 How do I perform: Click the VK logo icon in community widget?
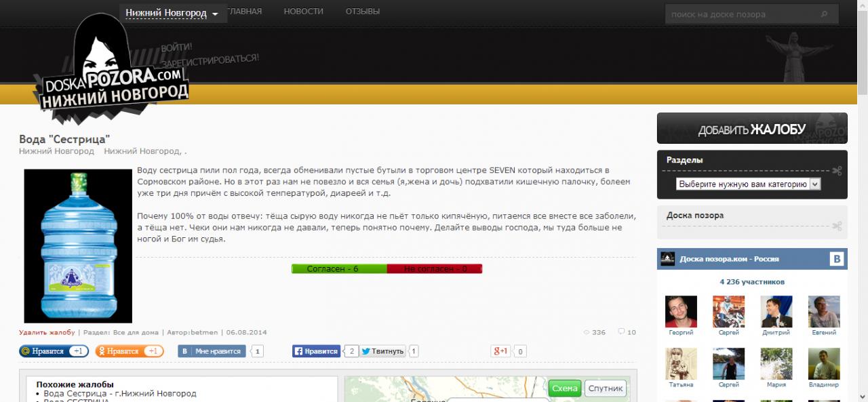tap(837, 259)
